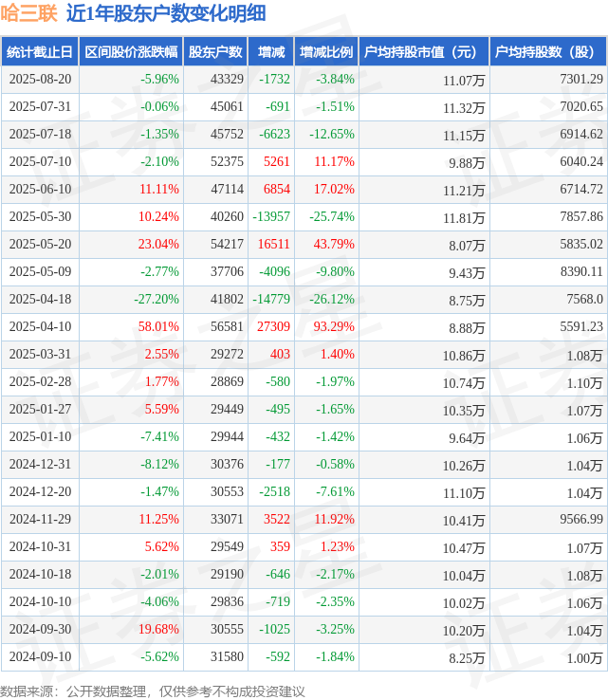Click the date cell 2024-10-31
Viewport: 608px width, 700px height.
pos(40,547)
